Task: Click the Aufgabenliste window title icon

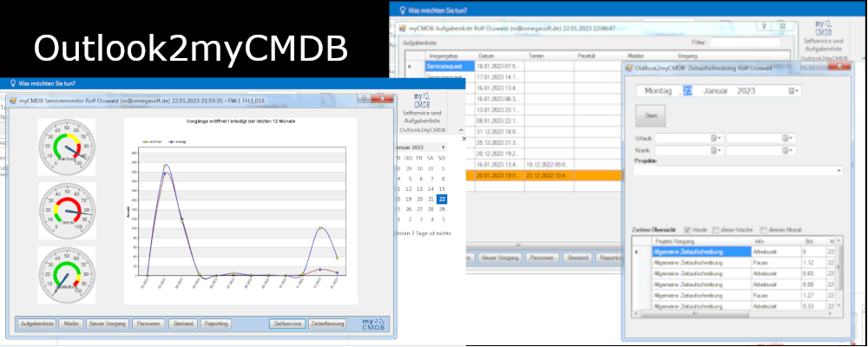Action: (x=403, y=28)
